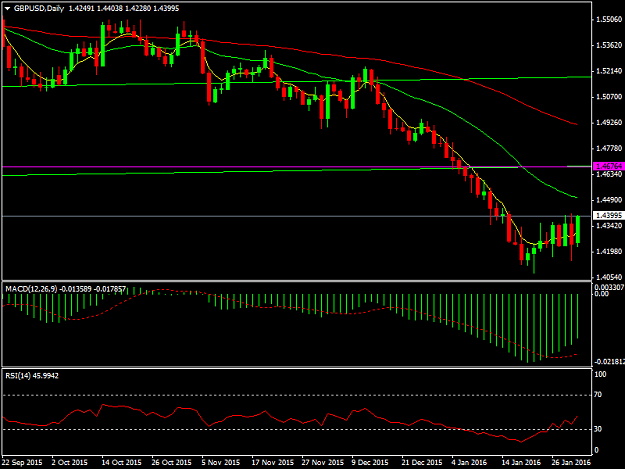Select the RSI 30 level label
This screenshot has width=625, height=469.
(x=598, y=429)
